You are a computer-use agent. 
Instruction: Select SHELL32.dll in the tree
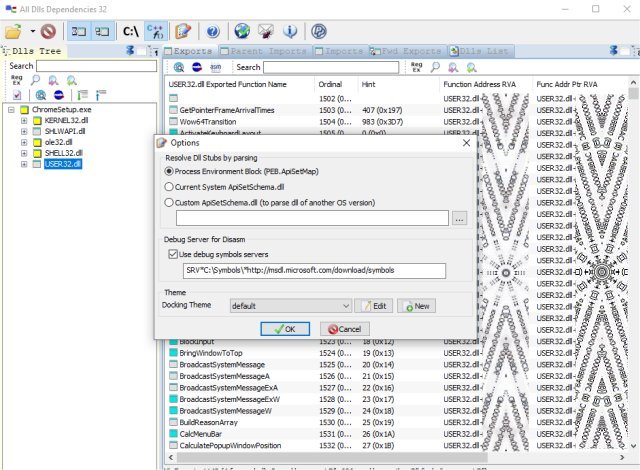pos(63,153)
